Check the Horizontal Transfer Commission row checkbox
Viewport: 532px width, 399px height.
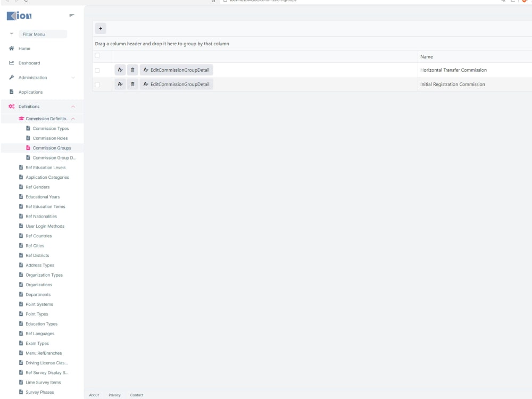(x=97, y=70)
